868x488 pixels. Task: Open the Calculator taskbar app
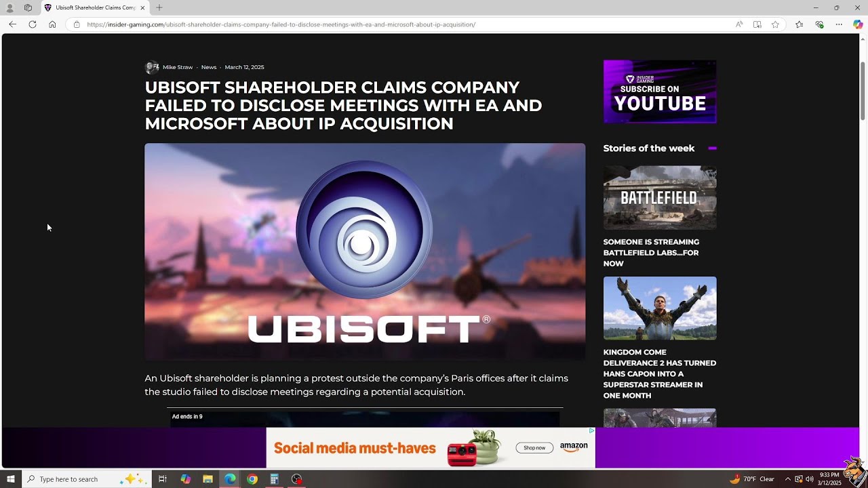275,479
